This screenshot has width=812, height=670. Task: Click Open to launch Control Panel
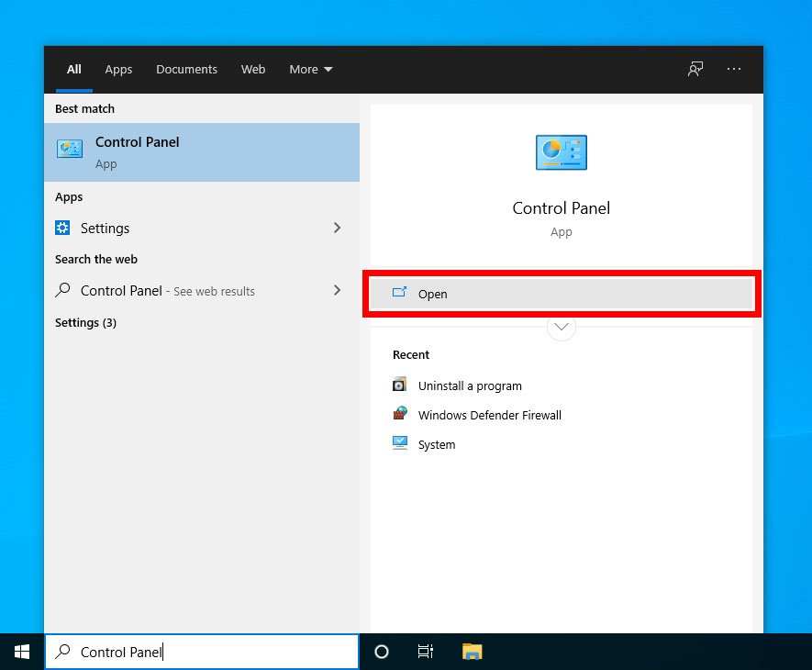tap(562, 294)
